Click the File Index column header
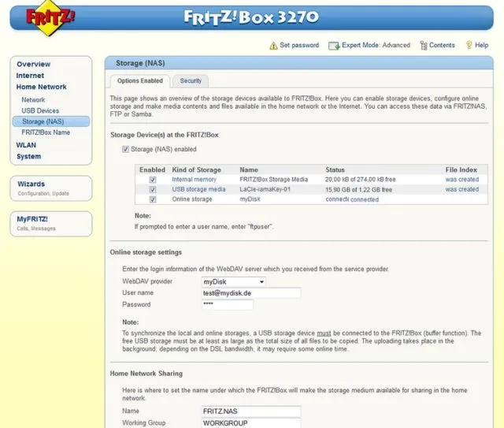 [x=461, y=169]
